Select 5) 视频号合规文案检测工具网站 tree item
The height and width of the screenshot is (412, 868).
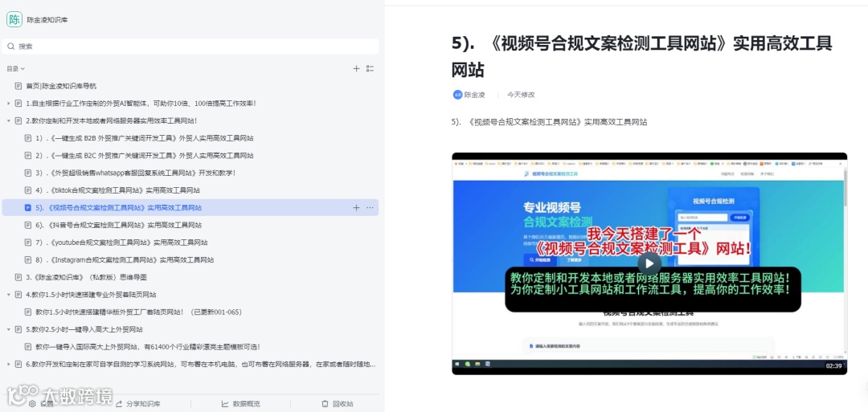coord(190,208)
